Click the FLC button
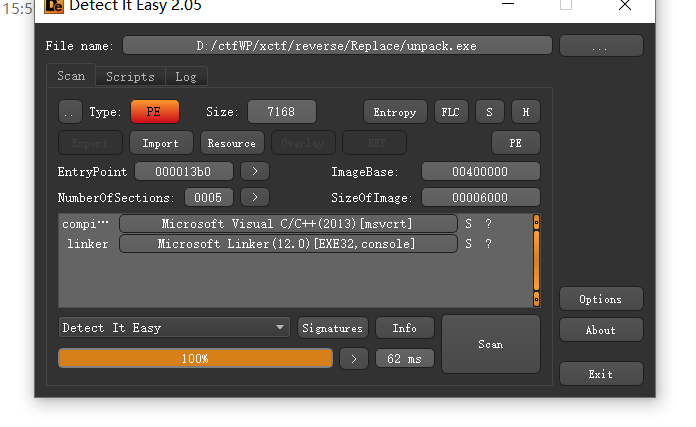The width and height of the screenshot is (696, 427). pyautogui.click(x=451, y=112)
